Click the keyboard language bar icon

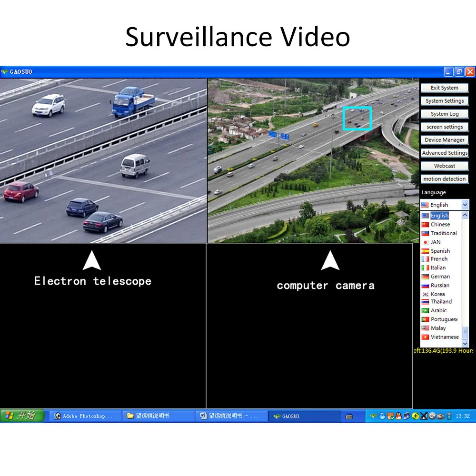tap(349, 416)
